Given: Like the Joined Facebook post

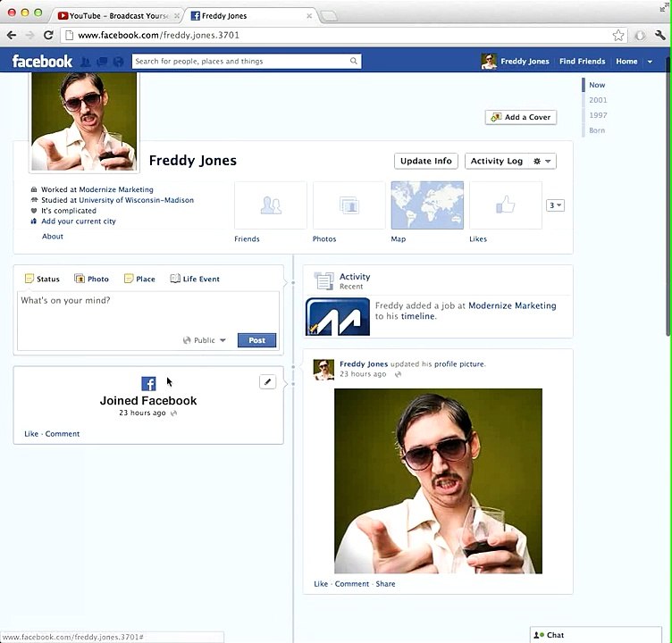Looking at the screenshot, I should (31, 433).
